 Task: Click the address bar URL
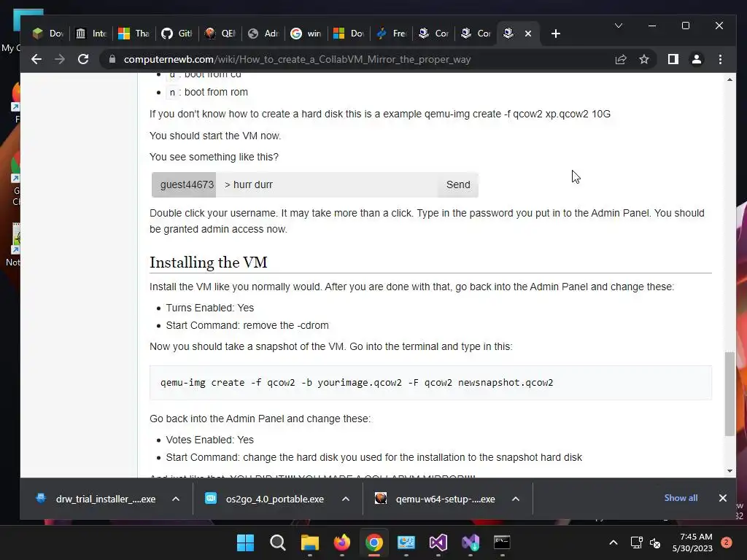(297, 60)
